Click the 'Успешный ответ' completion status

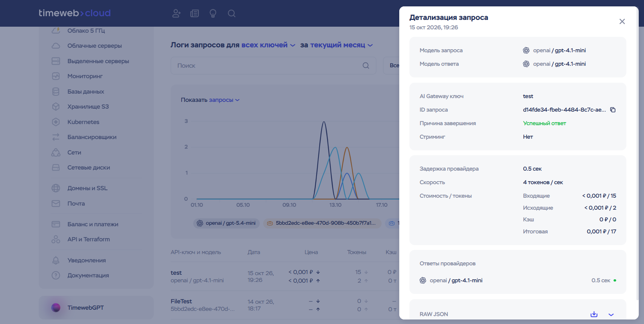(544, 123)
